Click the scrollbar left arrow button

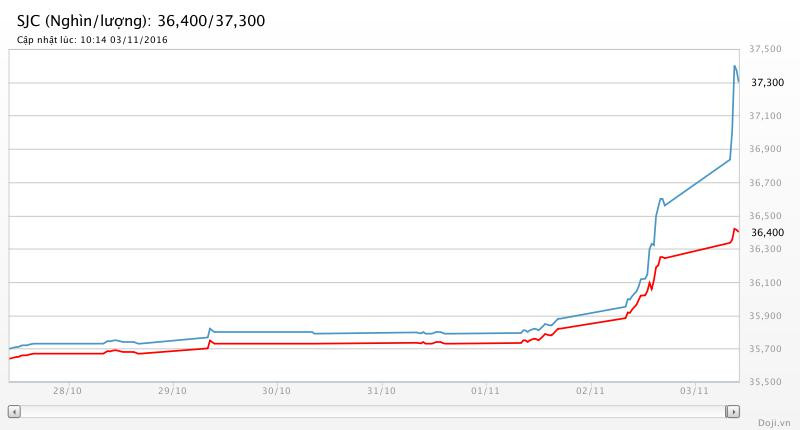click(14, 411)
